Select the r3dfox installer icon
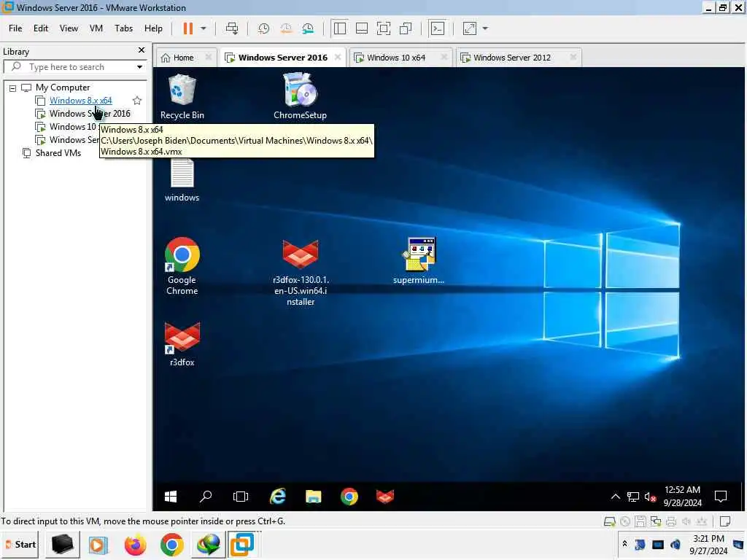747x560 pixels. [x=301, y=272]
